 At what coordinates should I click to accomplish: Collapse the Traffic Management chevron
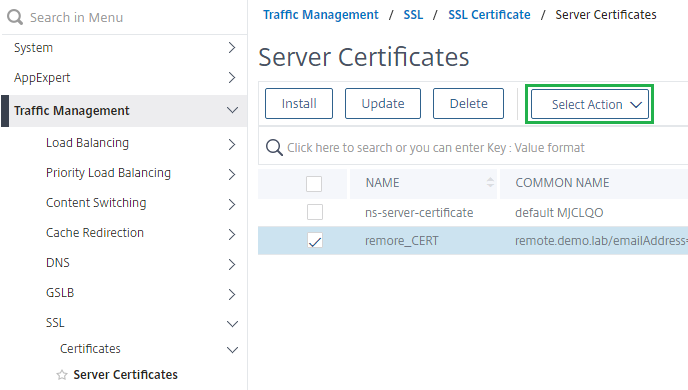233,110
